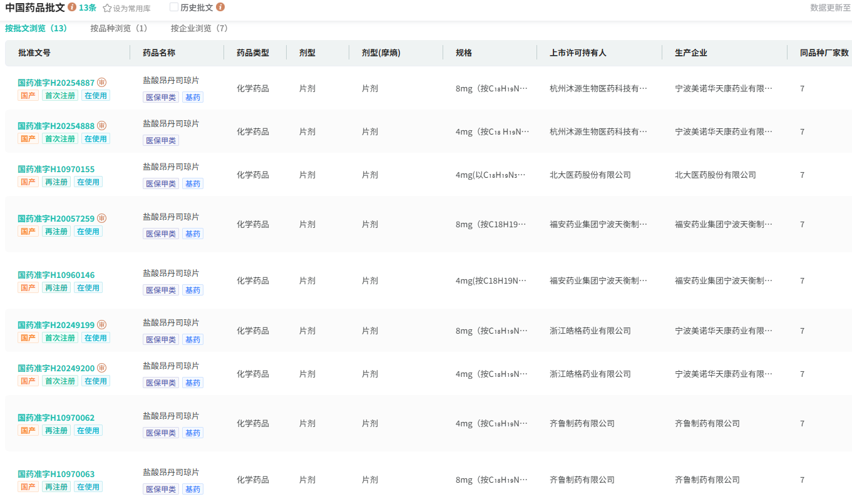Click 审 icon beside H20249200

[x=101, y=368]
